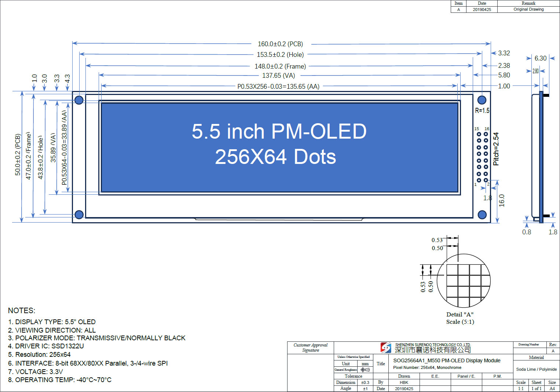This screenshot has height=392, width=560.
Task: Select the 16-pin header connector
Action: (x=482, y=157)
